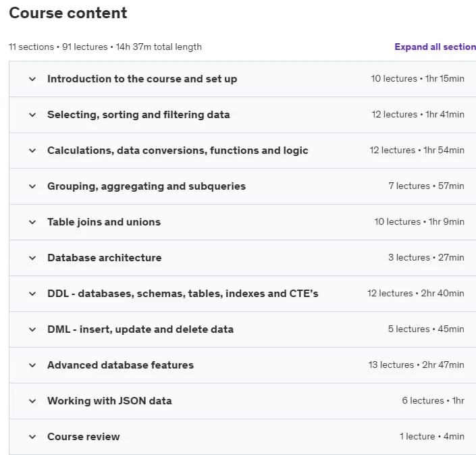Expand the Calculations, data conversions section chevron

pyautogui.click(x=32, y=151)
